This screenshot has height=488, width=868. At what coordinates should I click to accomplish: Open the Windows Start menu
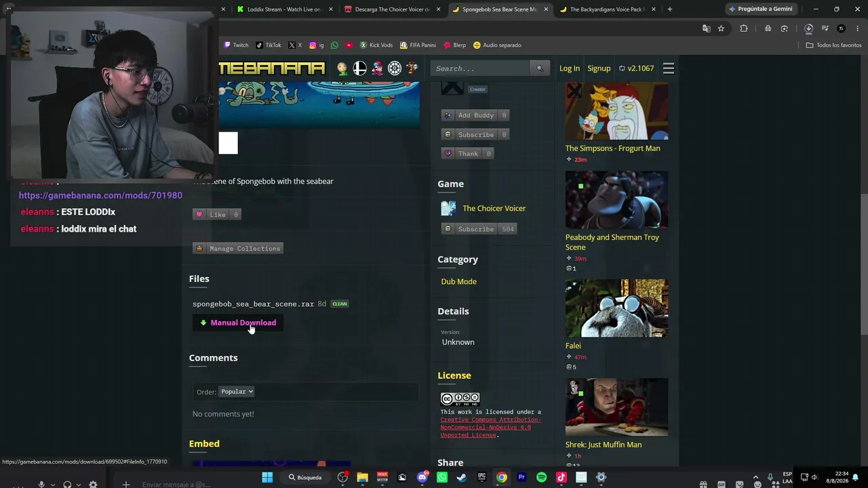coord(267,477)
